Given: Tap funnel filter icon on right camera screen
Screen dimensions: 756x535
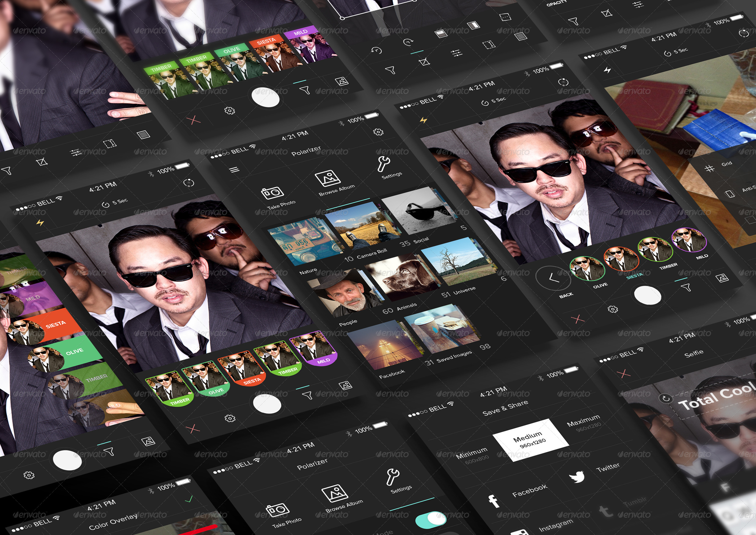Looking at the screenshot, I should click(686, 287).
